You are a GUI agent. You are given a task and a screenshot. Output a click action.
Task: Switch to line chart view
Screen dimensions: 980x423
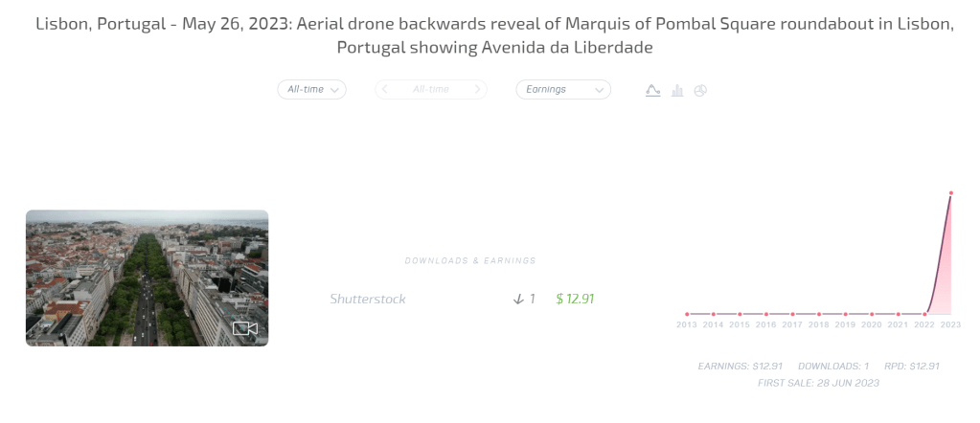click(x=652, y=90)
